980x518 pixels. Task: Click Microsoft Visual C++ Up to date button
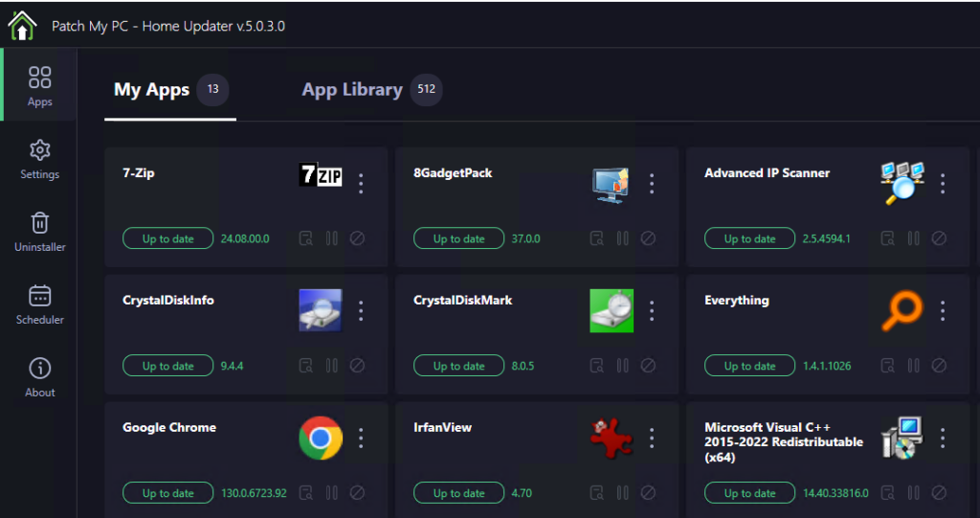pos(750,493)
